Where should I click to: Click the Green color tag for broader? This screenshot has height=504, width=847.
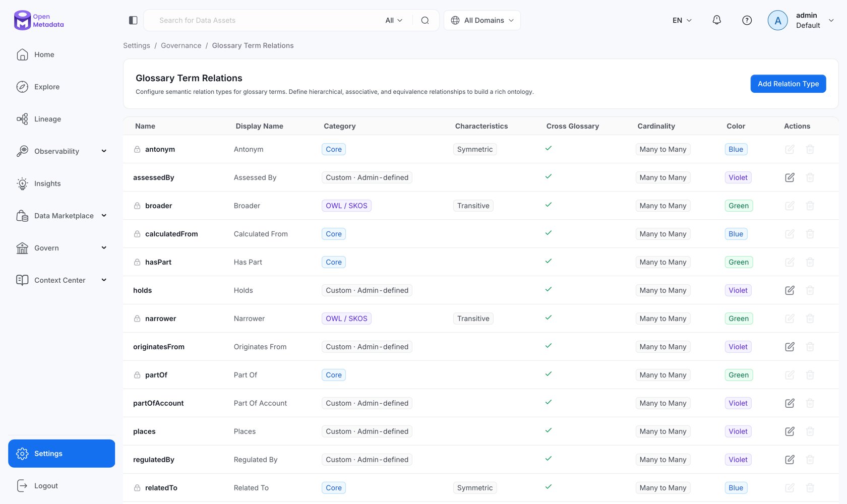click(739, 206)
